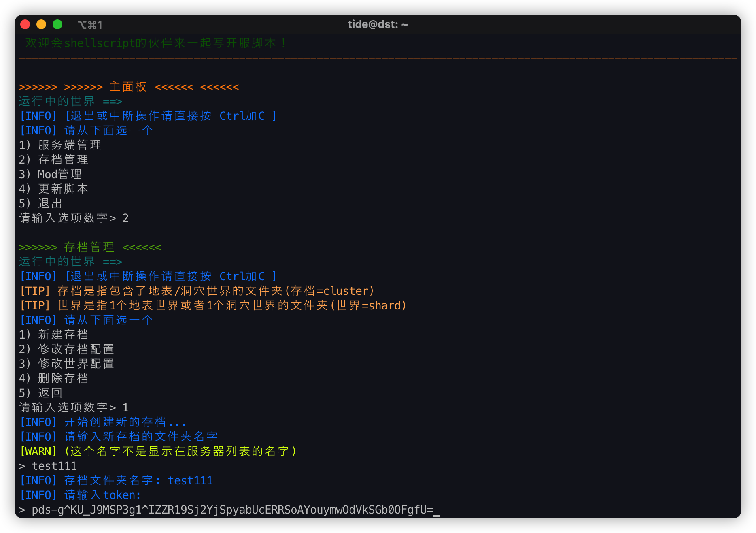This screenshot has width=756, height=533.
Task: Click the green 存档管理 section header
Action: (90, 247)
